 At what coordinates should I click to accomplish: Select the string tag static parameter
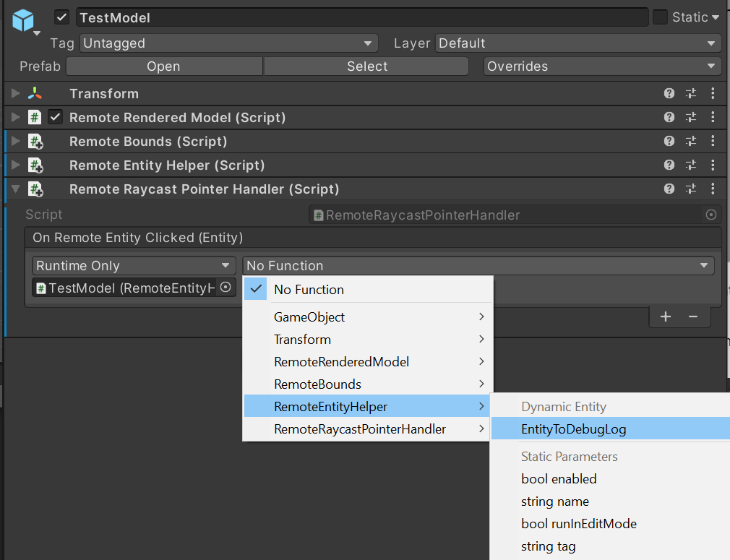coord(610,546)
